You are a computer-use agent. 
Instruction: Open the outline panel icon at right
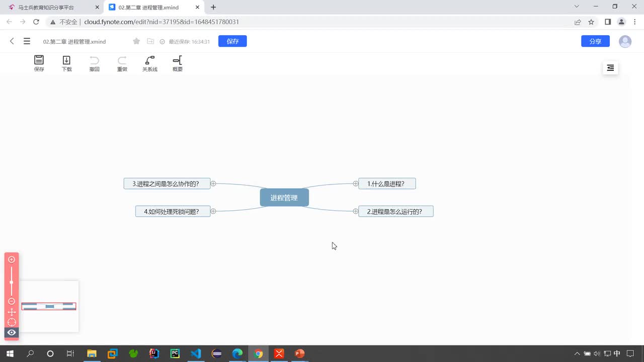[x=610, y=68]
